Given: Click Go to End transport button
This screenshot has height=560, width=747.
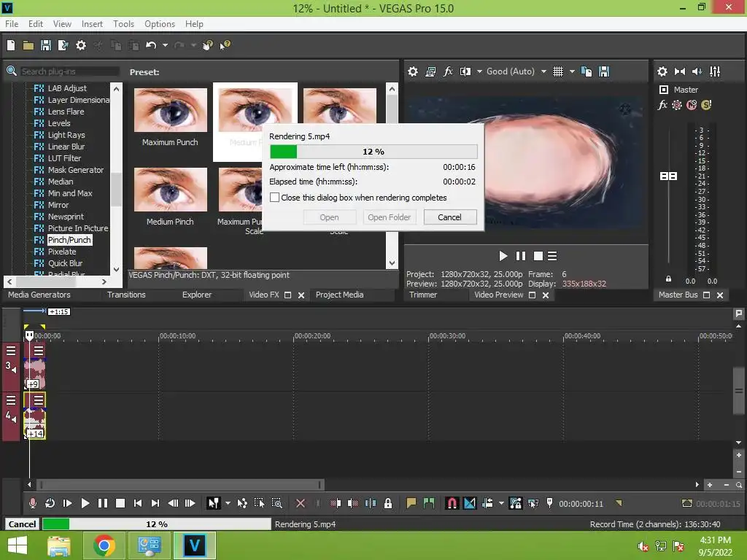Looking at the screenshot, I should click(155, 503).
